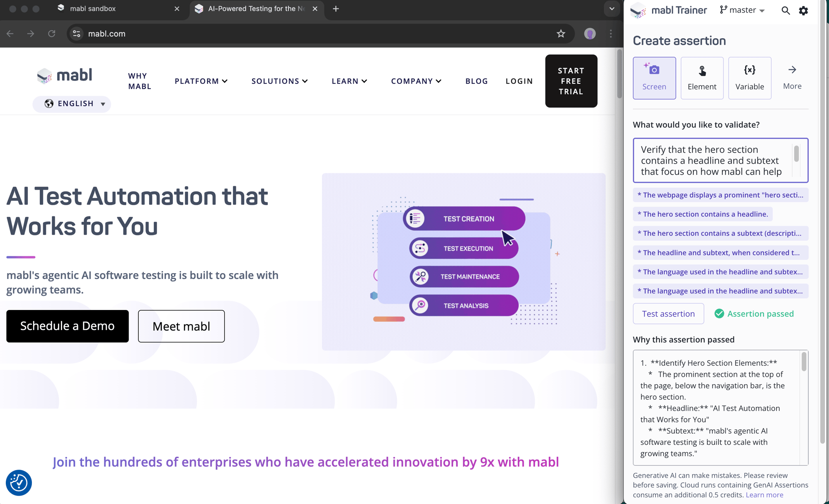Open mabl Trainer settings gear
Image resolution: width=829 pixels, height=504 pixels.
tap(803, 11)
